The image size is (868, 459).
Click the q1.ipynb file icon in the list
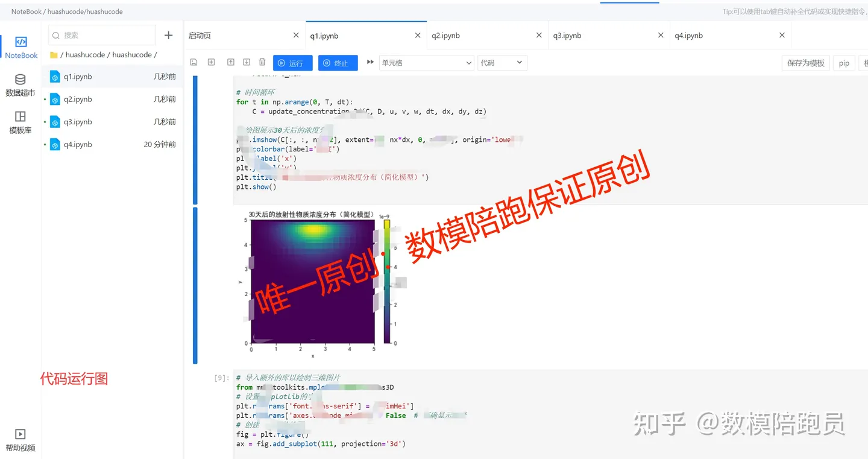[x=55, y=77]
